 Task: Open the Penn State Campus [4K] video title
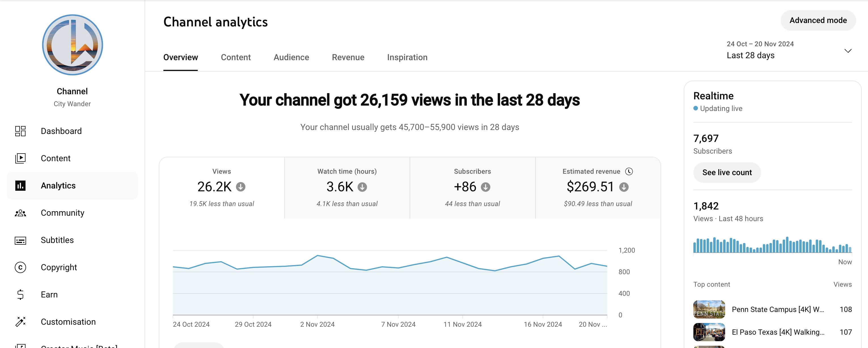(778, 309)
